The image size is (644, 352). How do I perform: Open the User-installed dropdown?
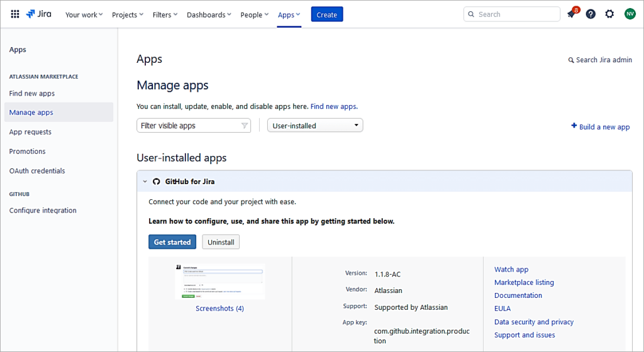point(315,126)
